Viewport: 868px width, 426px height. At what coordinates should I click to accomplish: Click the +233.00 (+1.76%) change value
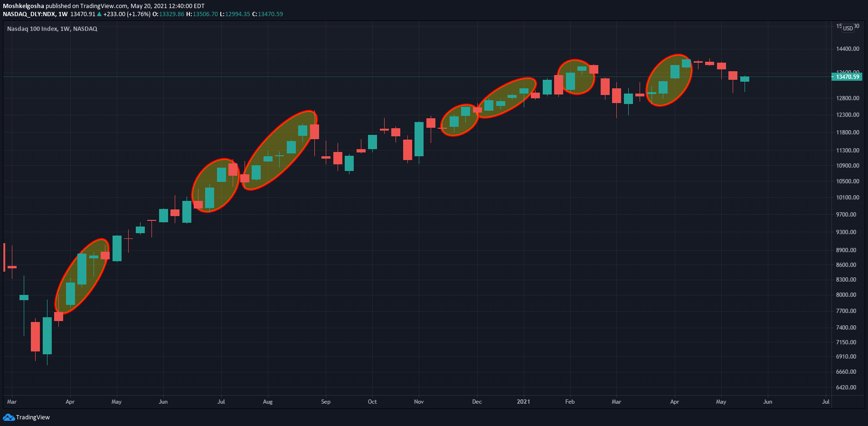click(127, 14)
